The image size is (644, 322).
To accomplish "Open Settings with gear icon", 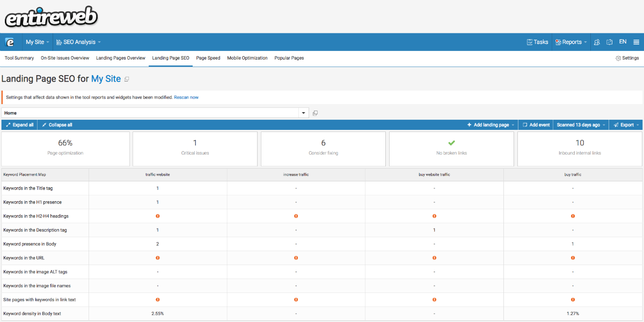I will [627, 58].
